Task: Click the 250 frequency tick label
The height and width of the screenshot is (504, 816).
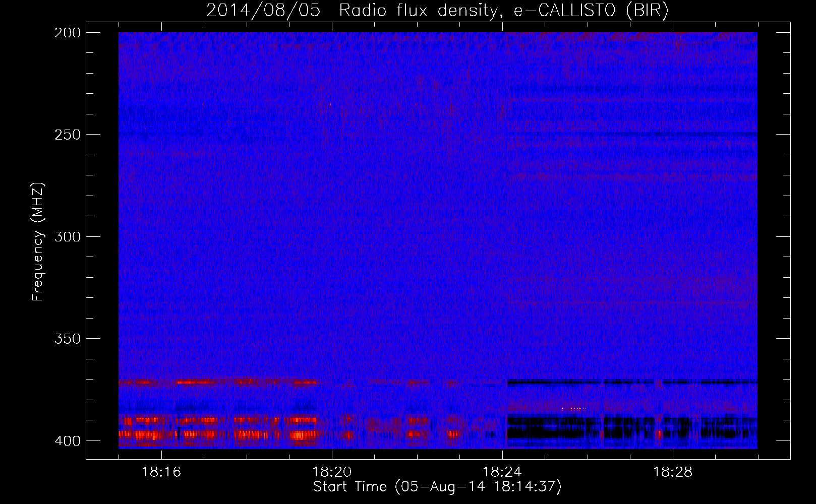Action: [x=68, y=135]
